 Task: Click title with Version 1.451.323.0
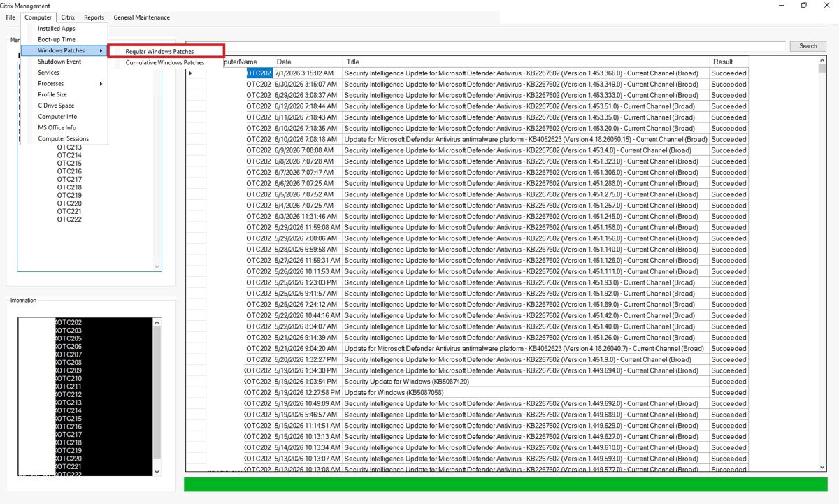[526, 161]
